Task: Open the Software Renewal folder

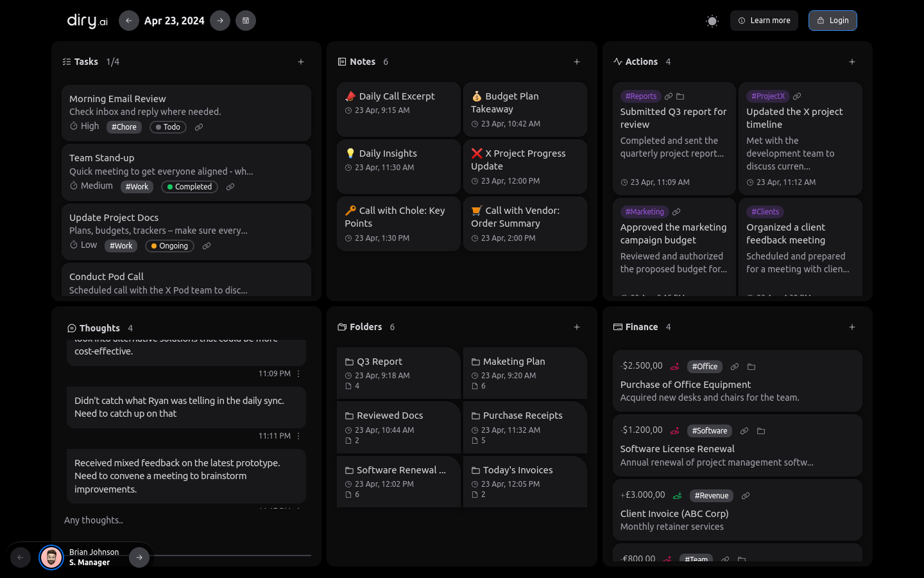Action: (398, 482)
